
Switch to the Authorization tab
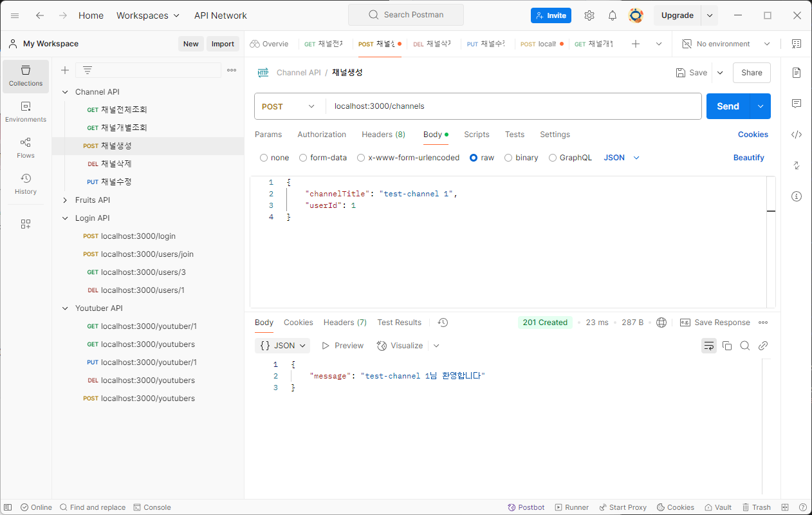coord(322,135)
